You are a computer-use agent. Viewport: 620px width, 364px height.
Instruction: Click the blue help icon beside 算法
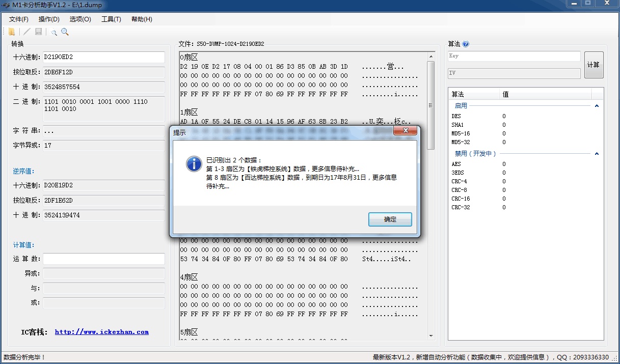466,44
